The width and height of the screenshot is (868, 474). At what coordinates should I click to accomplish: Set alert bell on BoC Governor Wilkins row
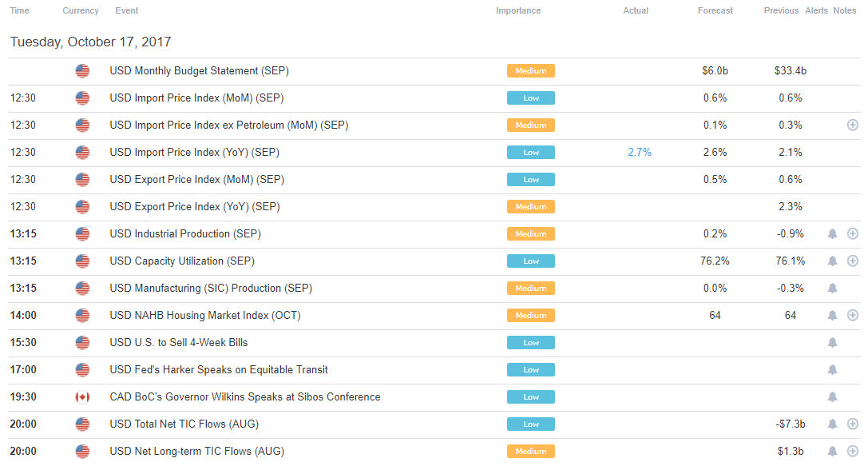(x=832, y=397)
